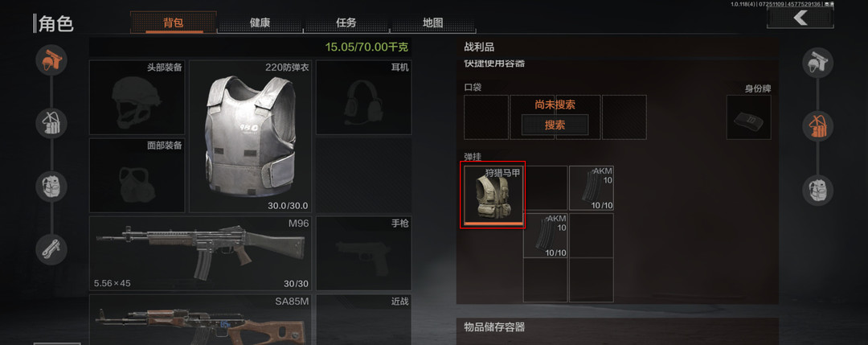This screenshot has height=345, width=868.
Task: Select the SA85M rifle weapon slot
Action: tap(200, 319)
